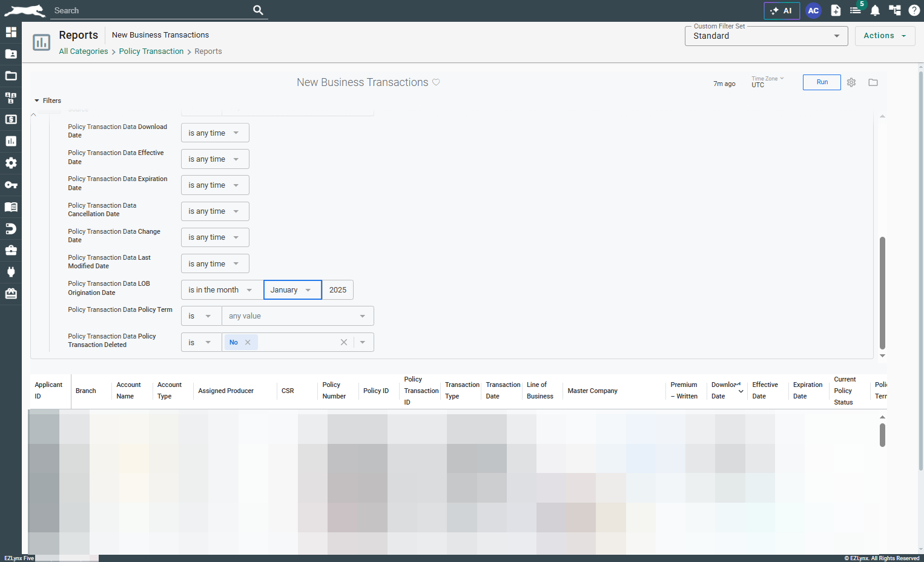Open the AC user profile avatar

[813, 11]
